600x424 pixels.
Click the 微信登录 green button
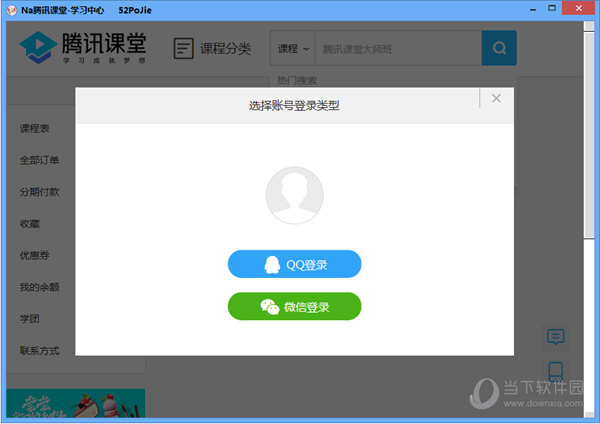294,306
